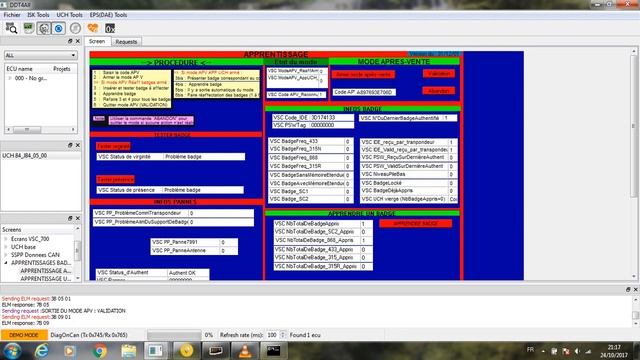The height and width of the screenshot is (360, 640).
Task: Launch Internet Explorer from taskbar
Action: (42, 351)
